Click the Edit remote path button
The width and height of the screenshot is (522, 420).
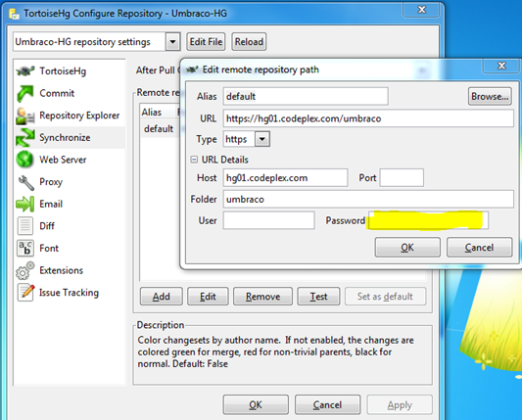tap(208, 297)
